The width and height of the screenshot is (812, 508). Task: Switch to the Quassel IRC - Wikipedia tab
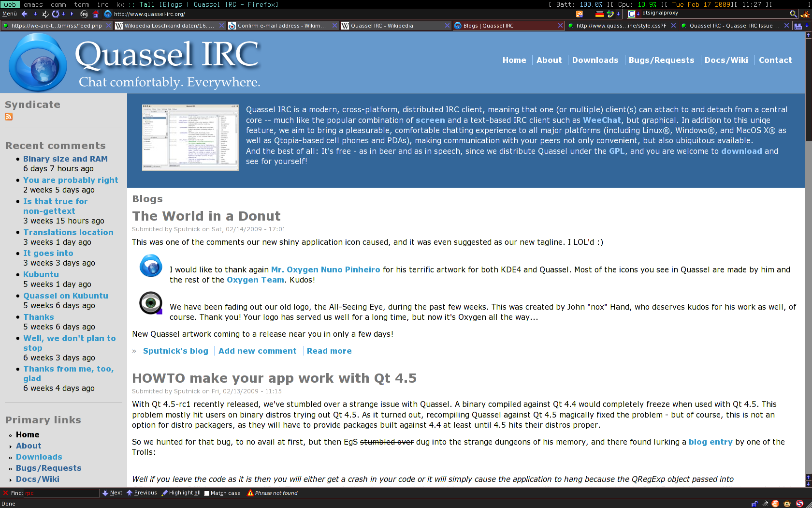(x=396, y=26)
